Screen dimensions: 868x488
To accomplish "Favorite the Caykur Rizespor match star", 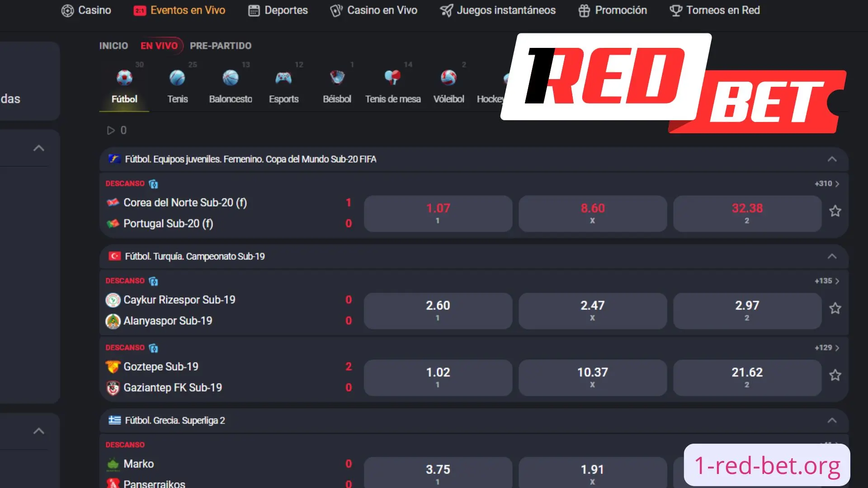I will tap(835, 308).
